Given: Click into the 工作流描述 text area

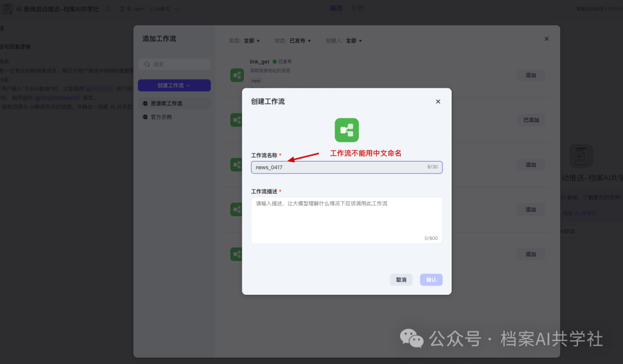Looking at the screenshot, I should point(347,220).
